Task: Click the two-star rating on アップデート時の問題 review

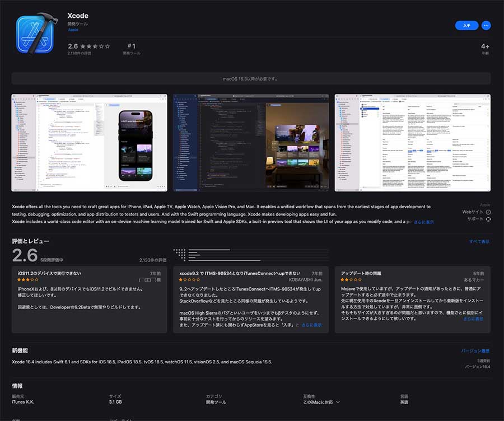Action: pos(351,279)
